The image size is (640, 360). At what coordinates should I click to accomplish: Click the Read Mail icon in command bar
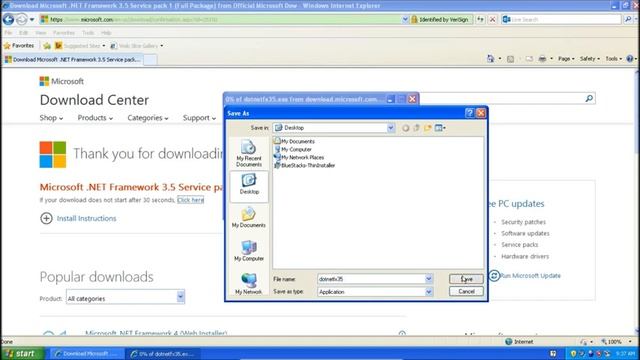529,59
